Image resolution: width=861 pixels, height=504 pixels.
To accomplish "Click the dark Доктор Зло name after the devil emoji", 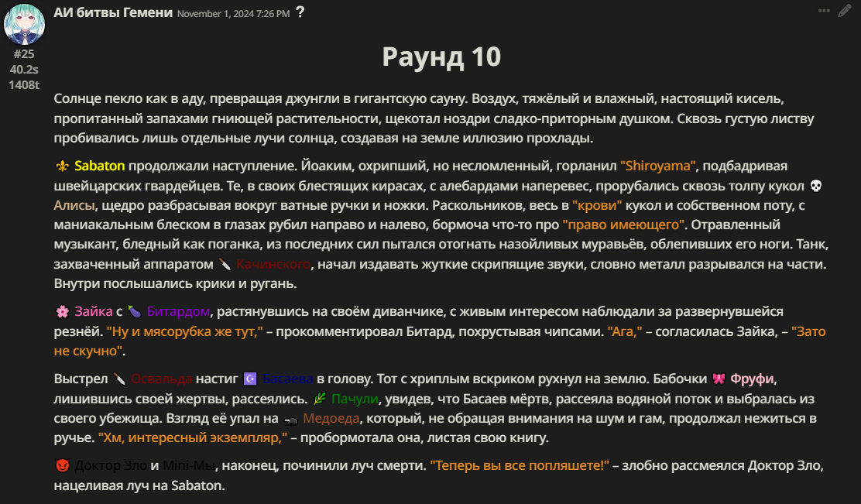I will coord(111,465).
